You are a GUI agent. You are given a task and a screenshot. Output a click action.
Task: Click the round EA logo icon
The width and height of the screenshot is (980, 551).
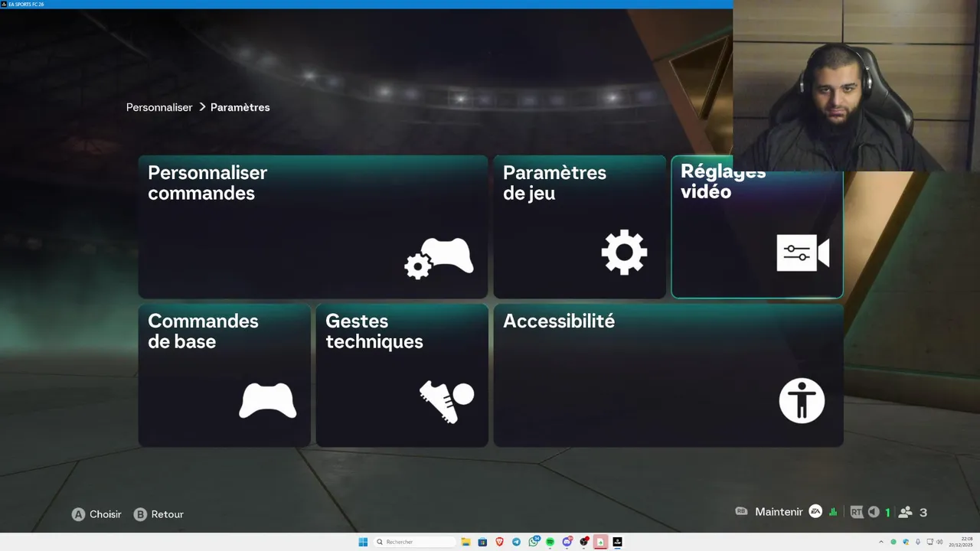815,512
